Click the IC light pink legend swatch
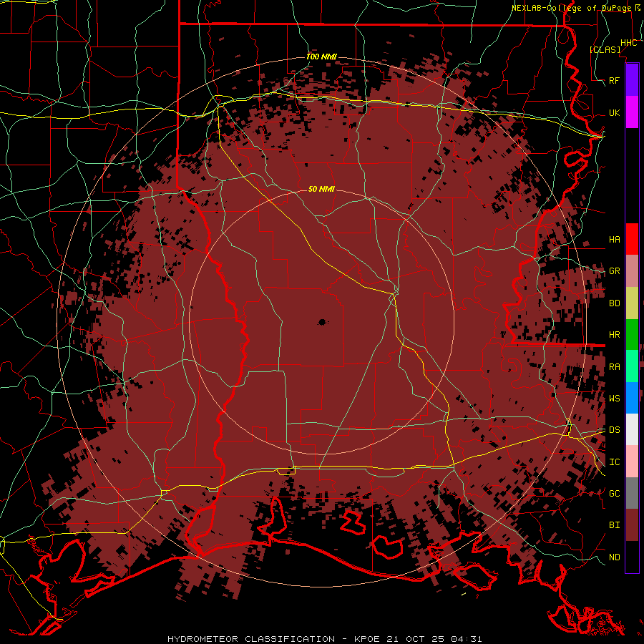 click(632, 462)
